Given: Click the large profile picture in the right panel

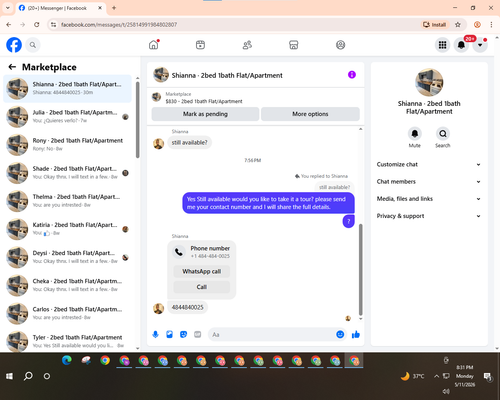Looking at the screenshot, I should coord(429,82).
